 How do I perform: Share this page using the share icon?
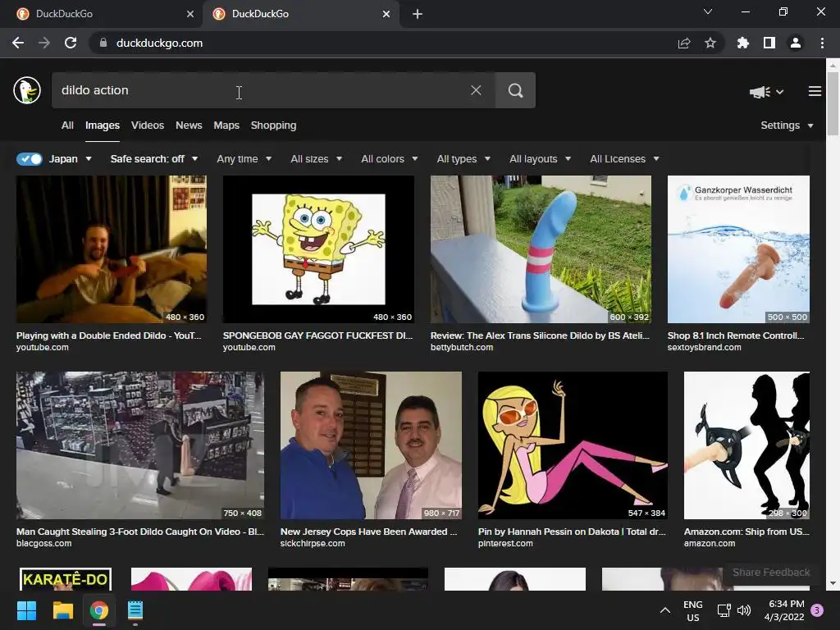(684, 43)
